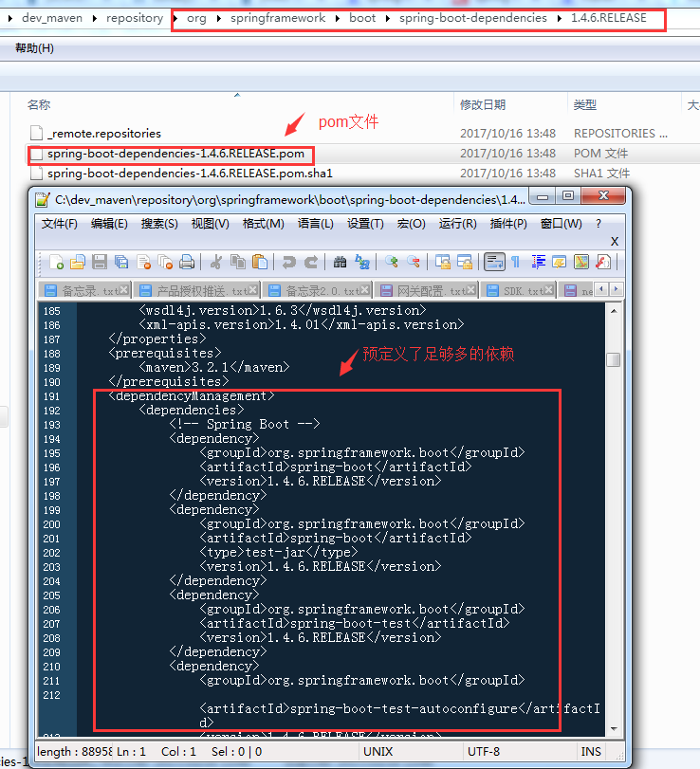
Task: Open the 运行(R) menu
Action: click(x=458, y=224)
